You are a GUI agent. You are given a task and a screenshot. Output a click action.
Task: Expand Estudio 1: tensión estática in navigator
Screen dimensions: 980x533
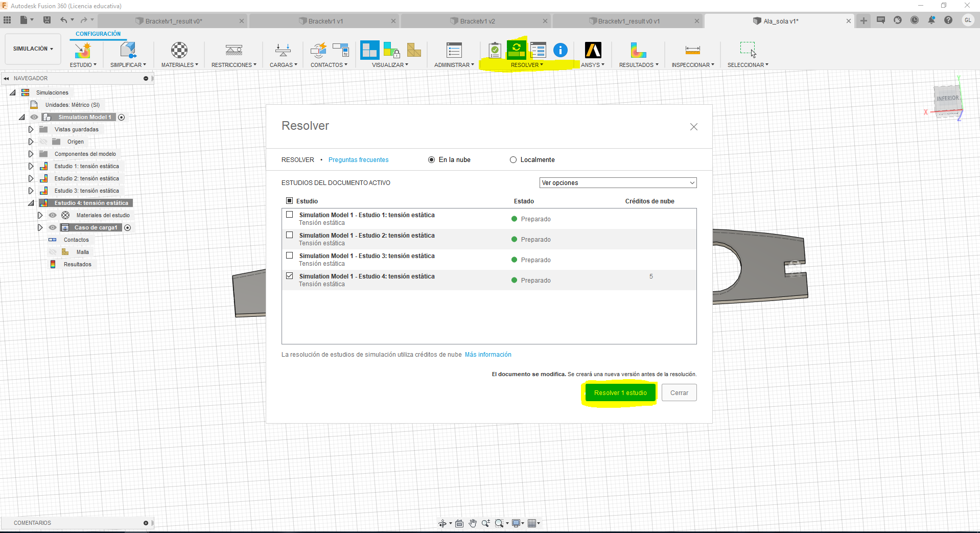tap(31, 166)
